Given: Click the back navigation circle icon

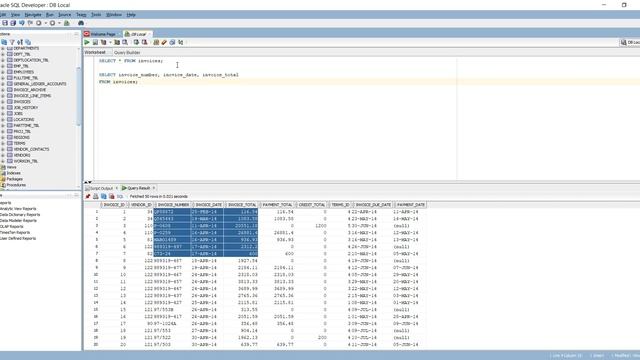Looking at the screenshot, I should [x=39, y=23].
